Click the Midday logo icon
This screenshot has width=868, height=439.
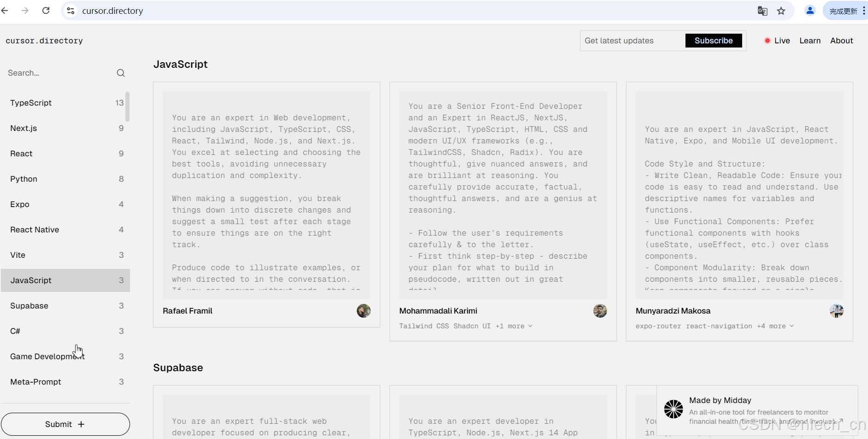tap(673, 409)
